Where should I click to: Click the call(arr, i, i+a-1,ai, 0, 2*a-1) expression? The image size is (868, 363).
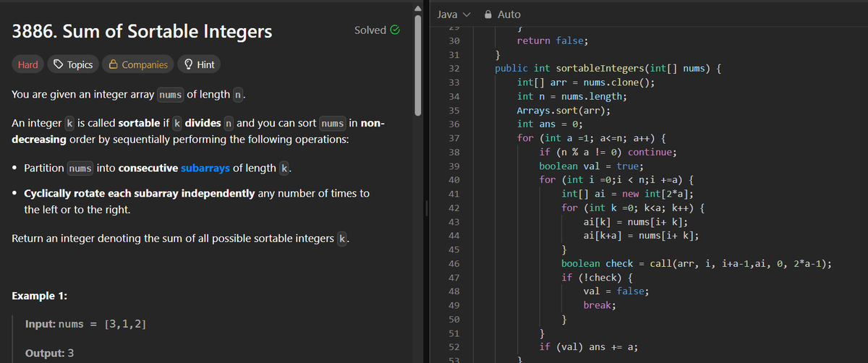[x=739, y=263]
